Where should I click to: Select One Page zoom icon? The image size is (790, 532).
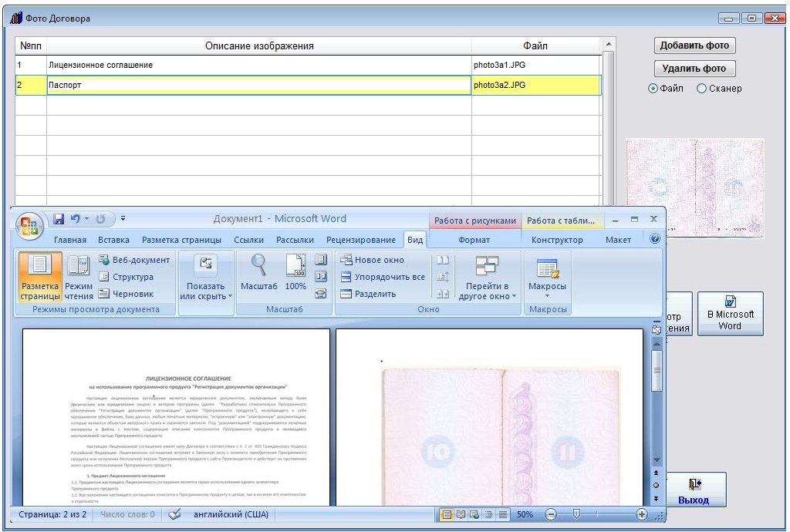(321, 260)
